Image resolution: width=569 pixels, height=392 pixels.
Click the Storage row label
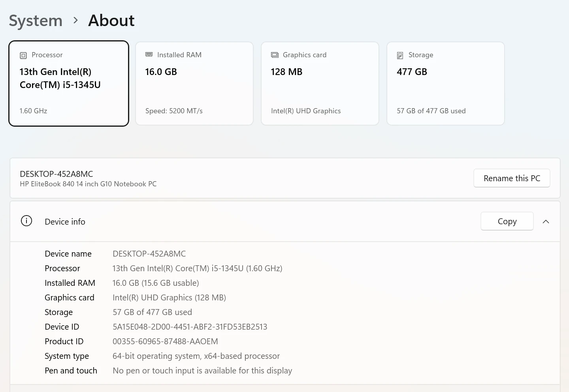click(x=58, y=312)
